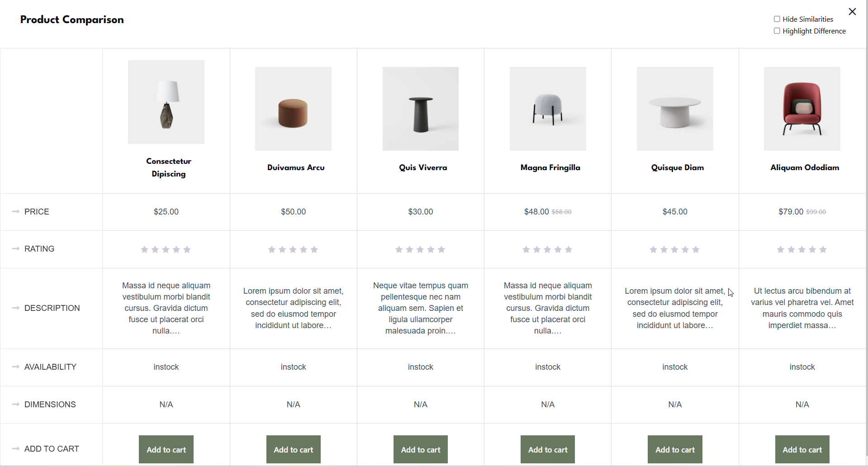Follow the Aliquam Ododiam title link
The height and width of the screenshot is (467, 868).
[x=805, y=167]
